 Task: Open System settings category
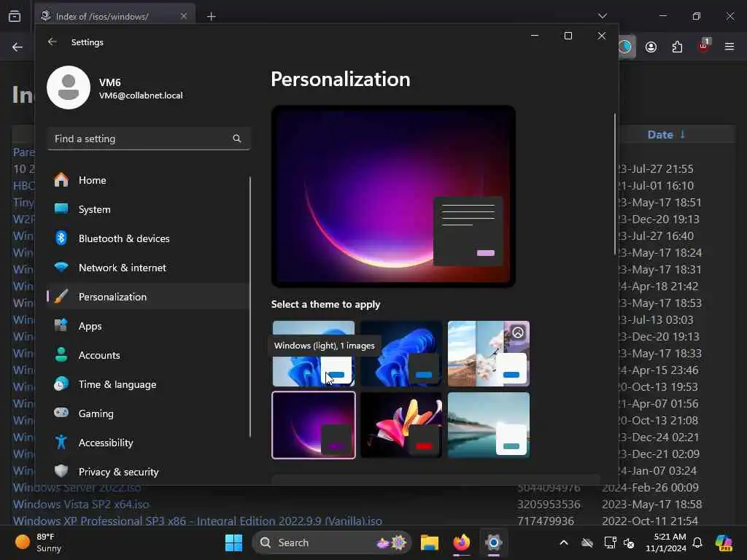pyautogui.click(x=147, y=209)
